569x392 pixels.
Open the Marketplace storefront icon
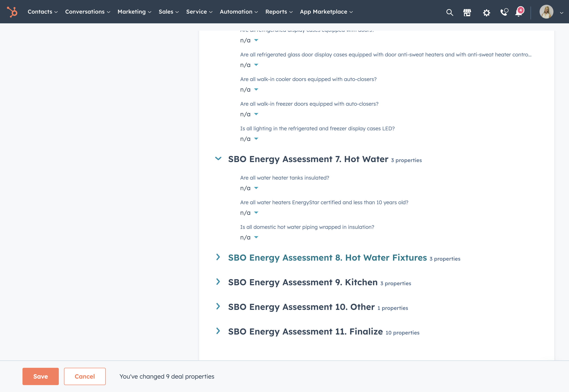467,12
